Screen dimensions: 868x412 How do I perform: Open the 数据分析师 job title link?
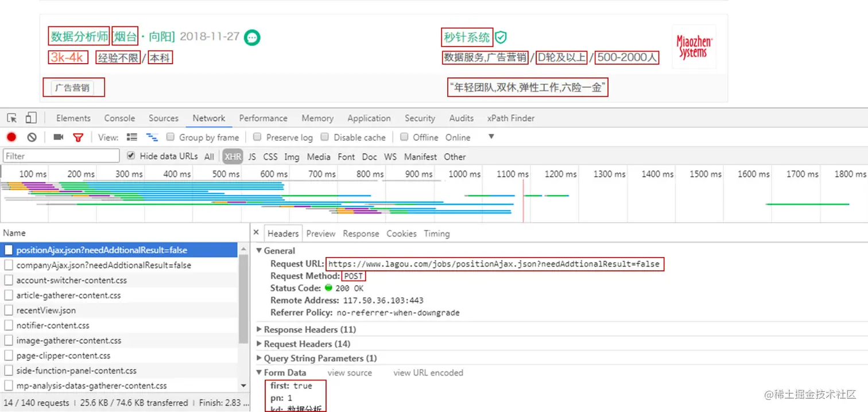(x=80, y=37)
